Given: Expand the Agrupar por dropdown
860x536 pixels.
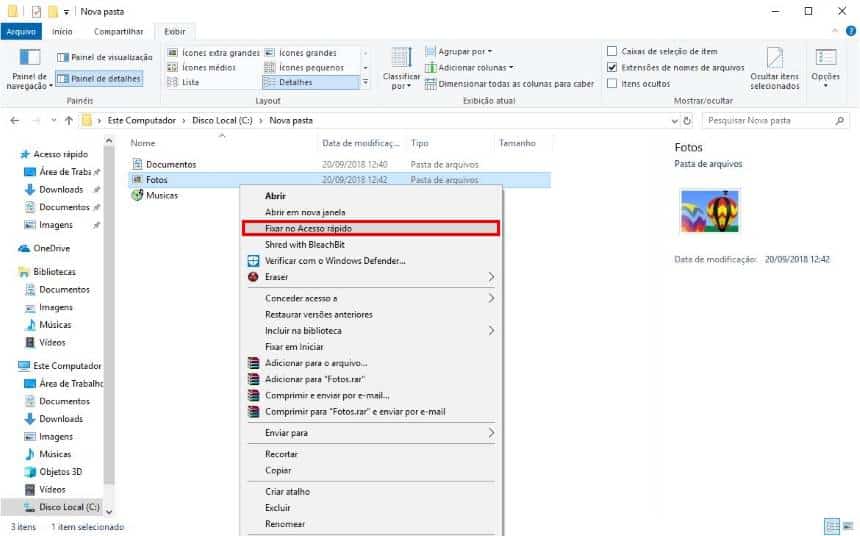Looking at the screenshot, I should [464, 51].
